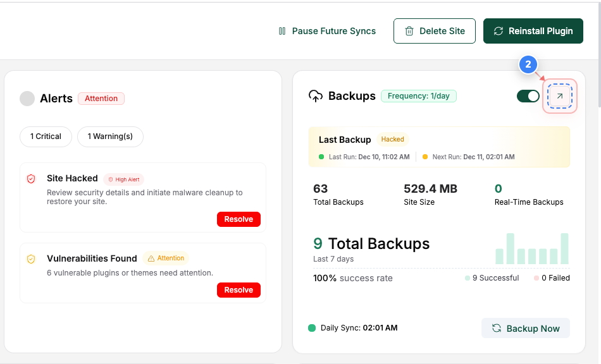Click the pause icon beside Pause Future Syncs
601x364 pixels.
pyautogui.click(x=282, y=31)
